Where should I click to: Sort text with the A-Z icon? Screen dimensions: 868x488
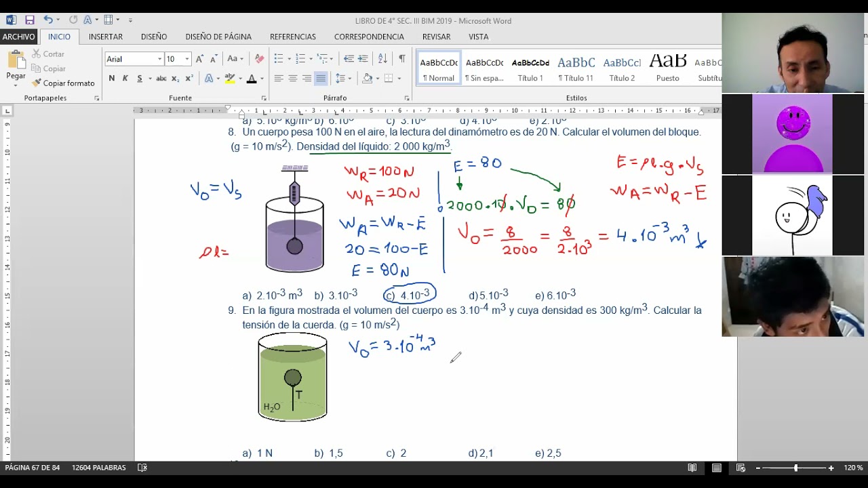[382, 59]
